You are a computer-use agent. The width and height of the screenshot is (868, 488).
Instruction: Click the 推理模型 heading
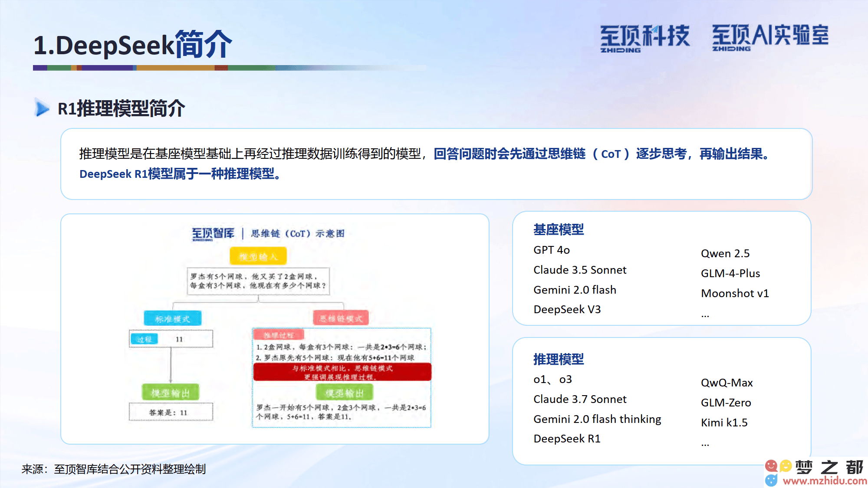559,359
